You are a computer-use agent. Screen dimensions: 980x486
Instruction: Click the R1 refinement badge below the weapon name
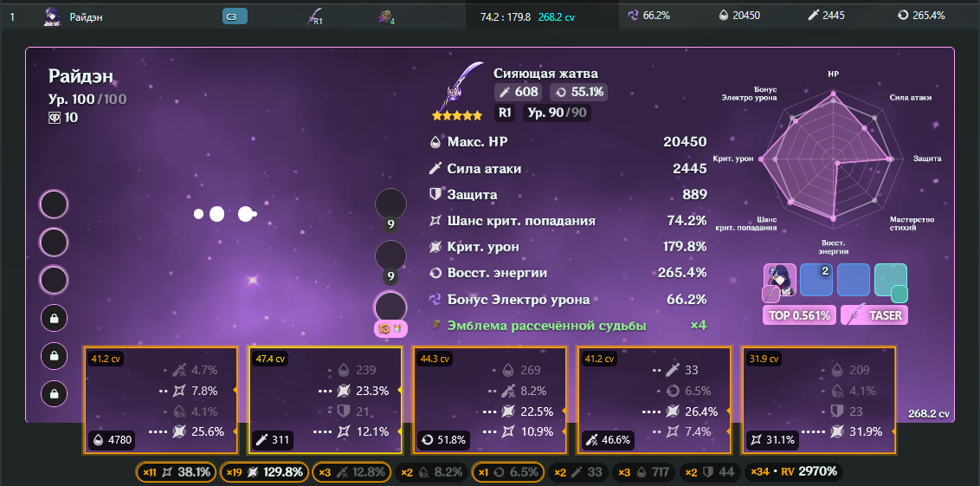(x=505, y=113)
